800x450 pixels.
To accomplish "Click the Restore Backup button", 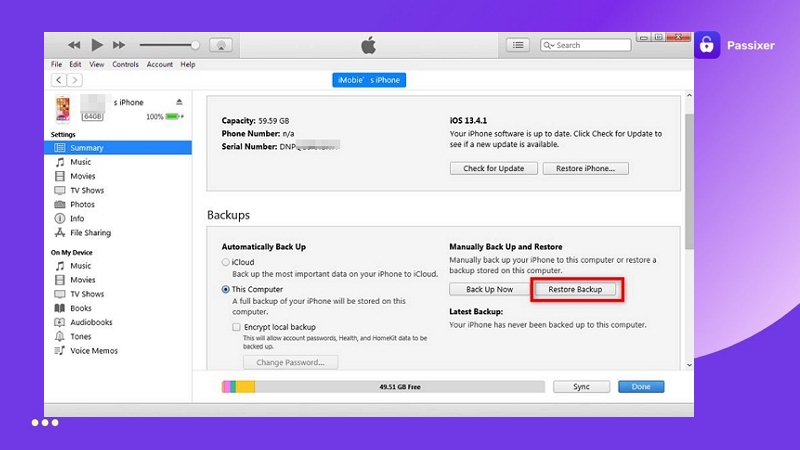I will (575, 289).
